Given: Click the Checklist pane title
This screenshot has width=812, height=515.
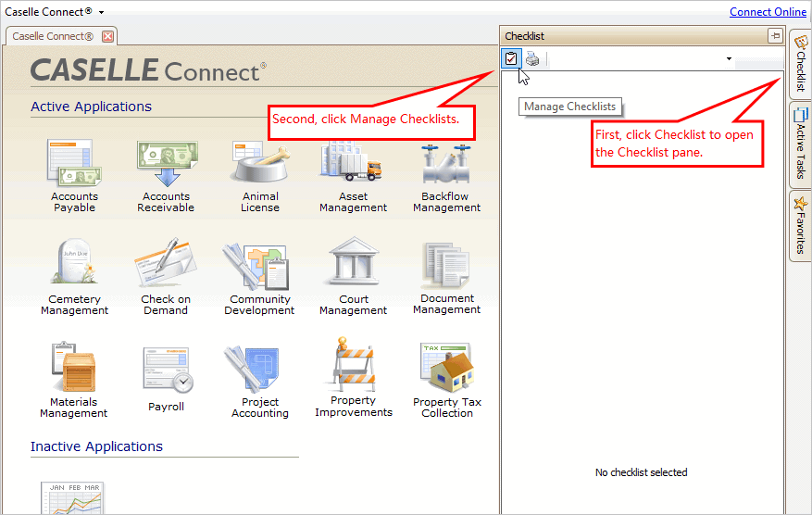Looking at the screenshot, I should click(524, 36).
